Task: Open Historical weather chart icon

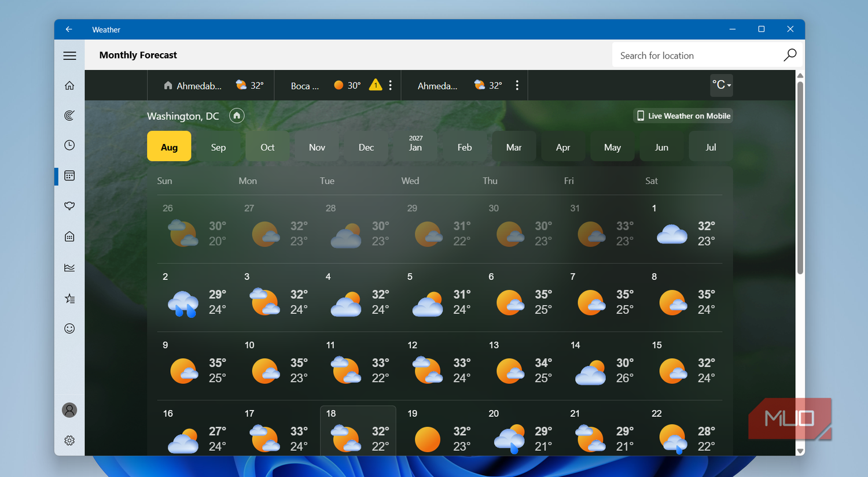Action: [x=69, y=268]
